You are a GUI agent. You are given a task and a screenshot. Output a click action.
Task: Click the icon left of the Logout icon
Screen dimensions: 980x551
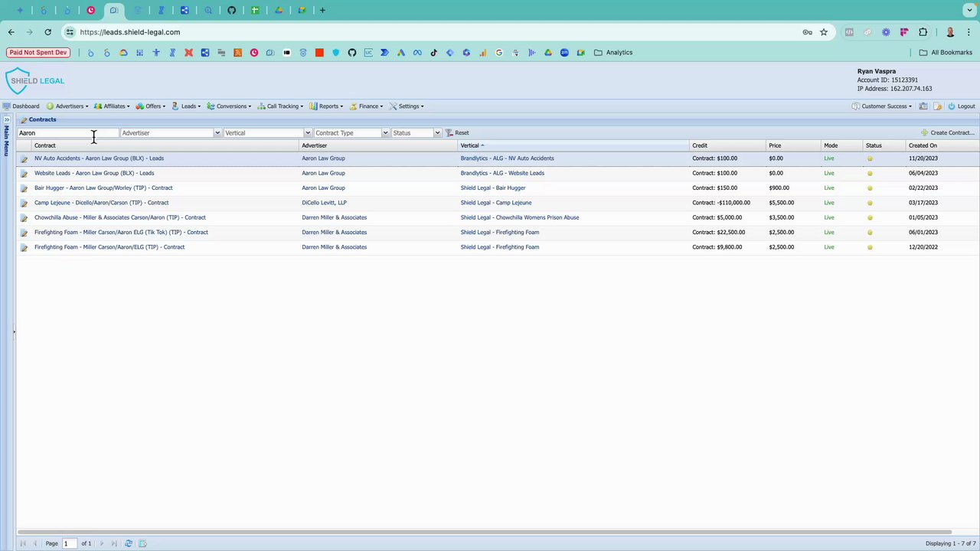938,106
